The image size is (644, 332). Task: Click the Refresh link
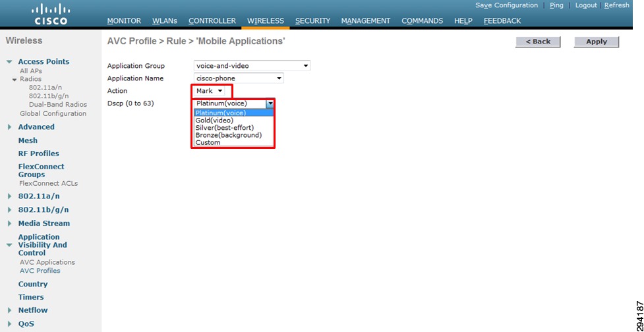pyautogui.click(x=616, y=5)
